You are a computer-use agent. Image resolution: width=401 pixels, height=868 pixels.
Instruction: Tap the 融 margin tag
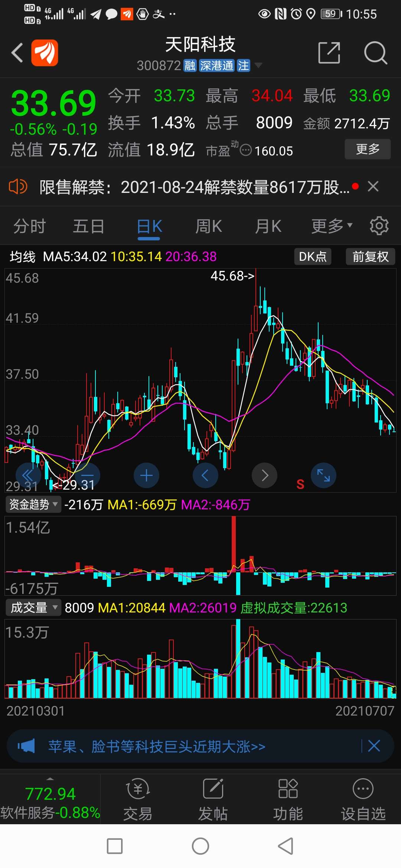190,66
